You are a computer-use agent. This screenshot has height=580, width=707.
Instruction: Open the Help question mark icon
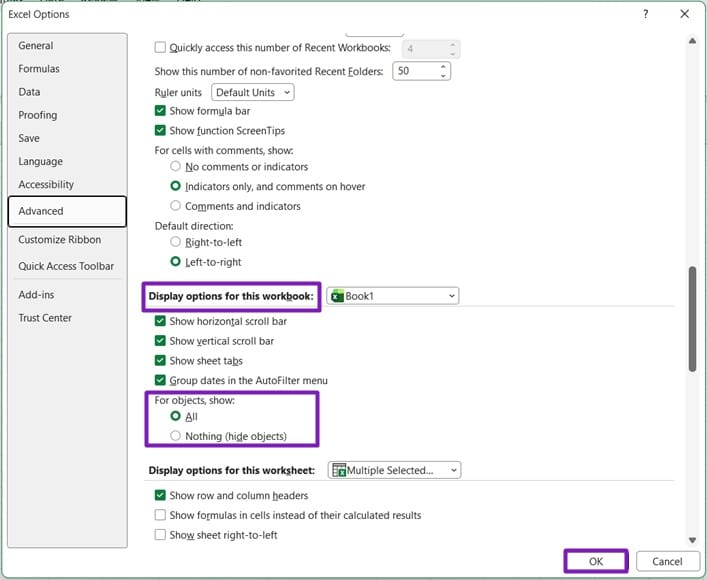645,14
